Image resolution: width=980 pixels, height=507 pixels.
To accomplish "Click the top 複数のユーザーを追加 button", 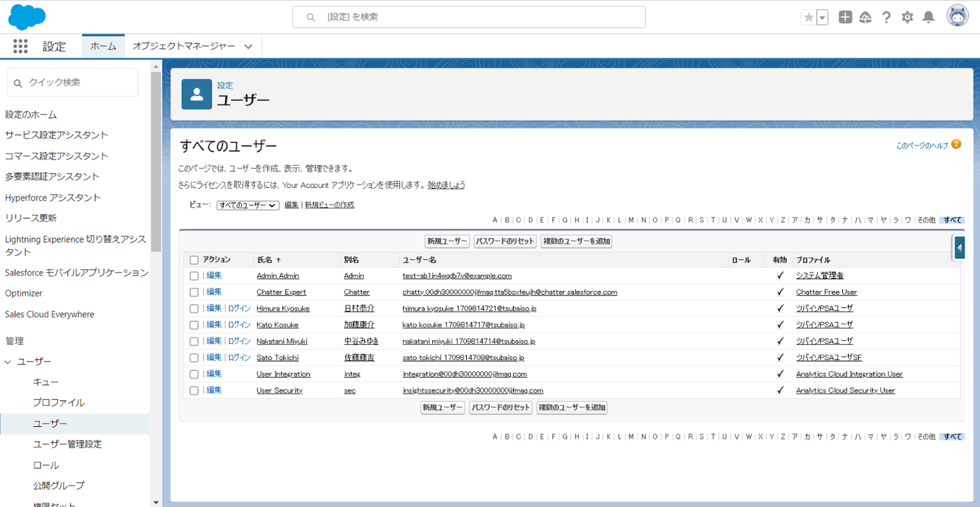I will pyautogui.click(x=576, y=241).
